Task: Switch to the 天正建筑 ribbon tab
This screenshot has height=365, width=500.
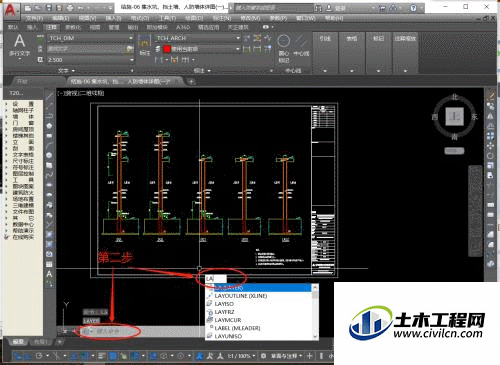Action: pyautogui.click(x=238, y=27)
